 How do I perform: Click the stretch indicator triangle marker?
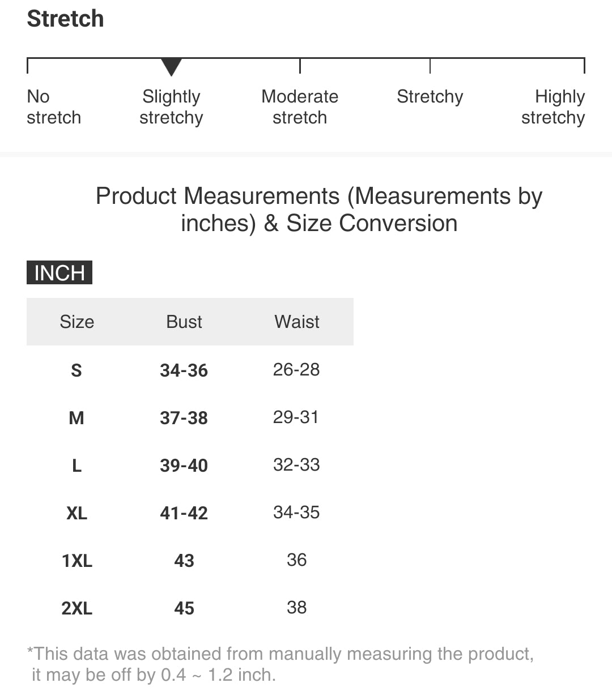[x=171, y=66]
